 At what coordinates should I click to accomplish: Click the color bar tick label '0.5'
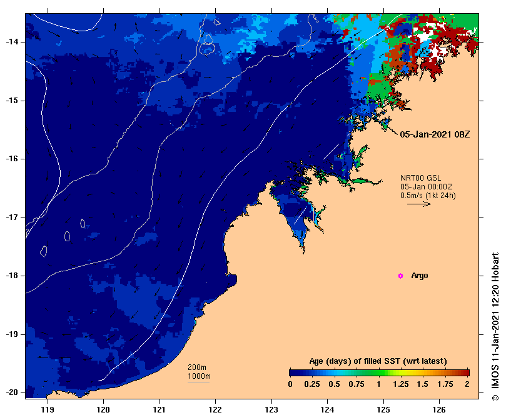[x=335, y=384]
